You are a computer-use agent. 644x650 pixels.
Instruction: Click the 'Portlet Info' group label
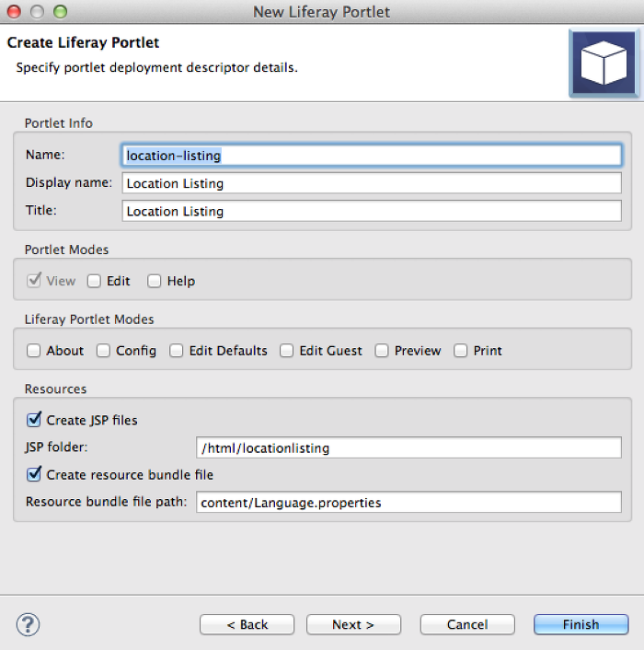click(59, 123)
